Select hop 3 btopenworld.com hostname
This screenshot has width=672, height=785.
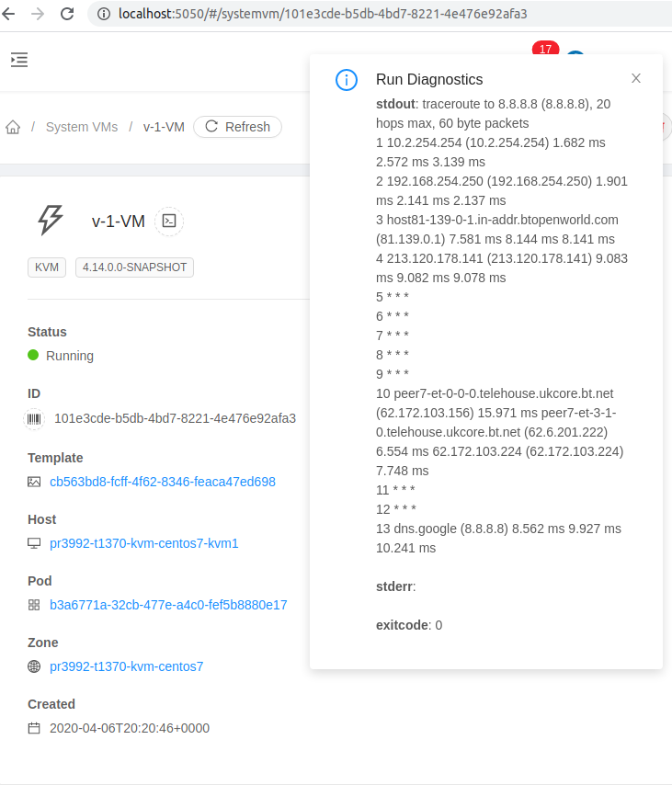tap(502, 220)
